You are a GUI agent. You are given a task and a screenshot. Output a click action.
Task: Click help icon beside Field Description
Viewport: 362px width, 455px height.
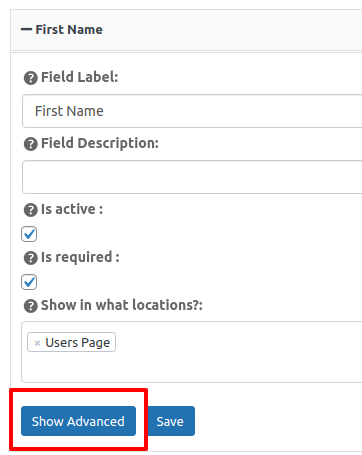tap(31, 144)
